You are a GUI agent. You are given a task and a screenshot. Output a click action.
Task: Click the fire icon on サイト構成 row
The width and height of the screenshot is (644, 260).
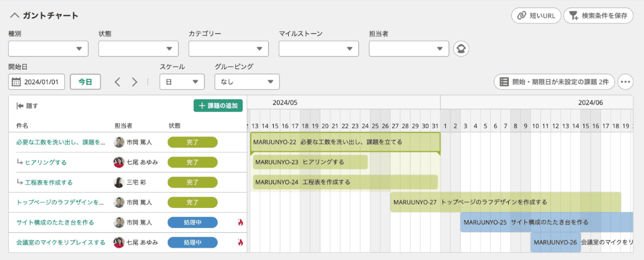pyautogui.click(x=240, y=222)
